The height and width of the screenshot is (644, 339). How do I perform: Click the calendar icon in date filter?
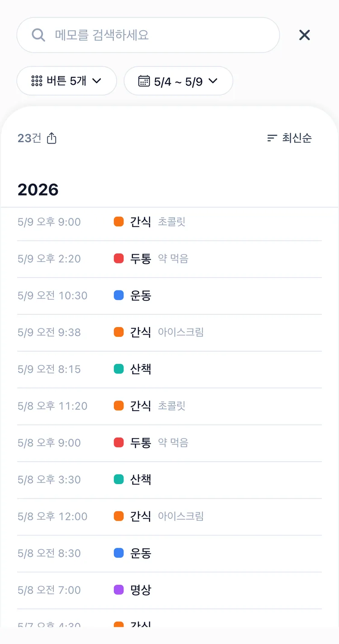point(144,81)
